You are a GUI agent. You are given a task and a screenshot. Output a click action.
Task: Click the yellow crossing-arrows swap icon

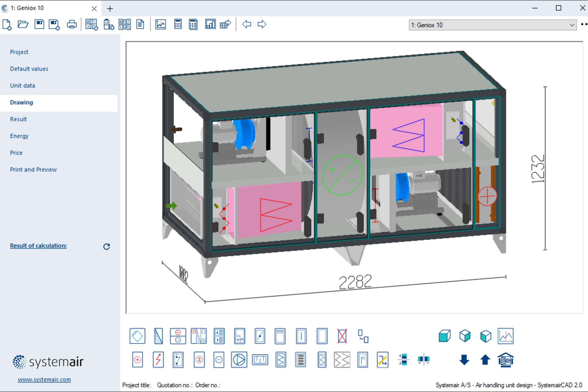pos(383,360)
